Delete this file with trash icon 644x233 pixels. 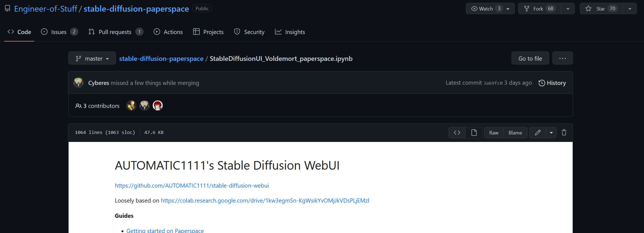click(564, 133)
